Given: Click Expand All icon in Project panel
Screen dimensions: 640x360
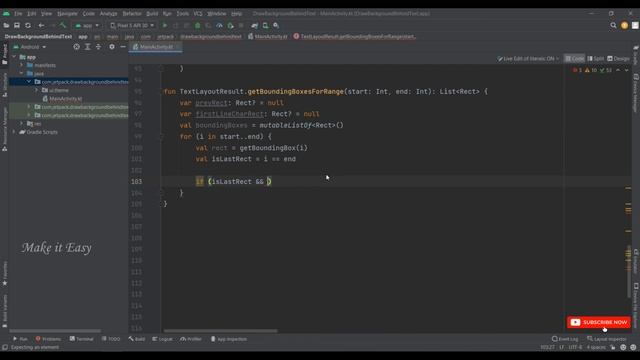Looking at the screenshot, I should point(87,47).
